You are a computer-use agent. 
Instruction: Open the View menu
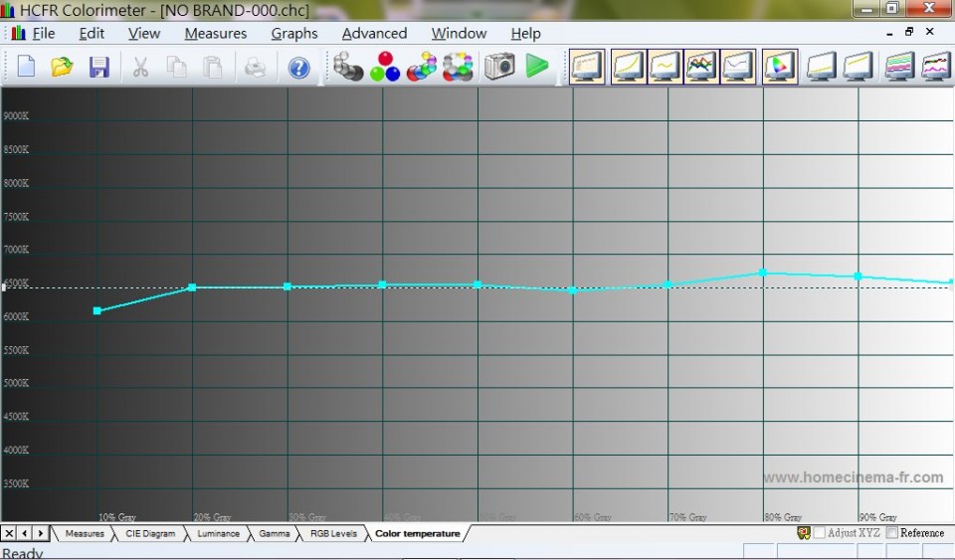tap(143, 34)
